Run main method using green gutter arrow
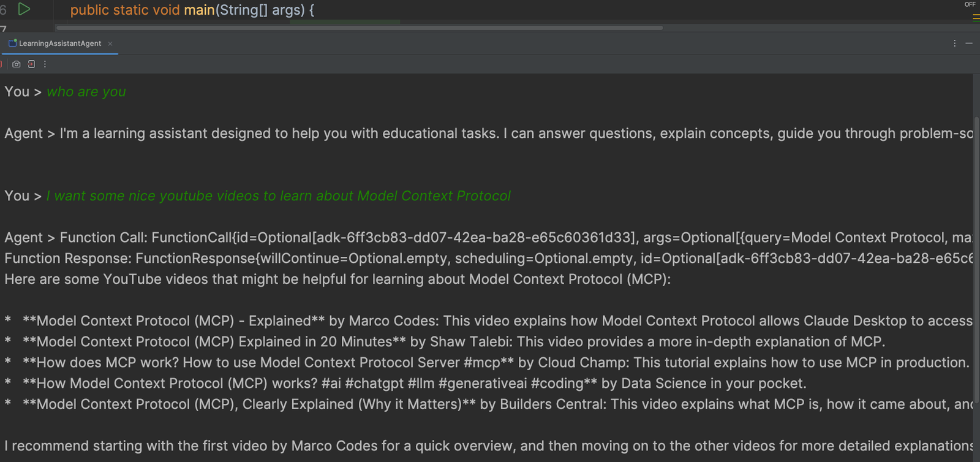 pyautogui.click(x=24, y=9)
